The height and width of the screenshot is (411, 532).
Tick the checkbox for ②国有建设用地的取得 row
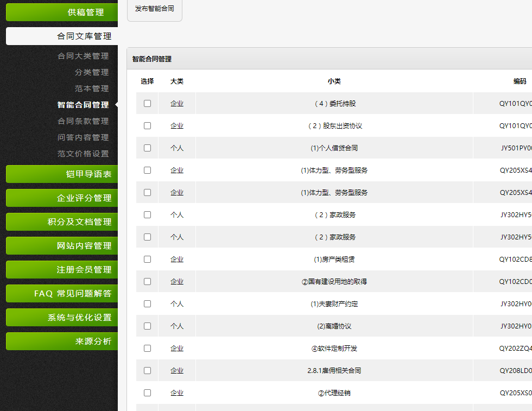(x=147, y=281)
